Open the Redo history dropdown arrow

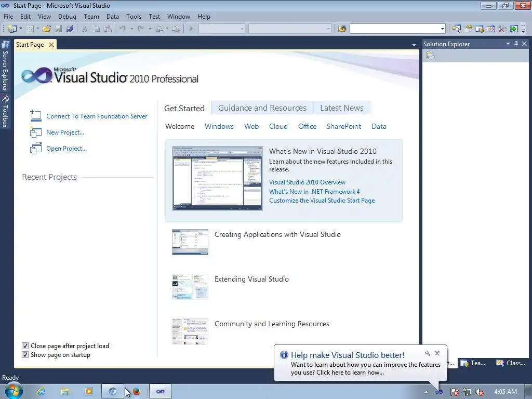pos(150,29)
